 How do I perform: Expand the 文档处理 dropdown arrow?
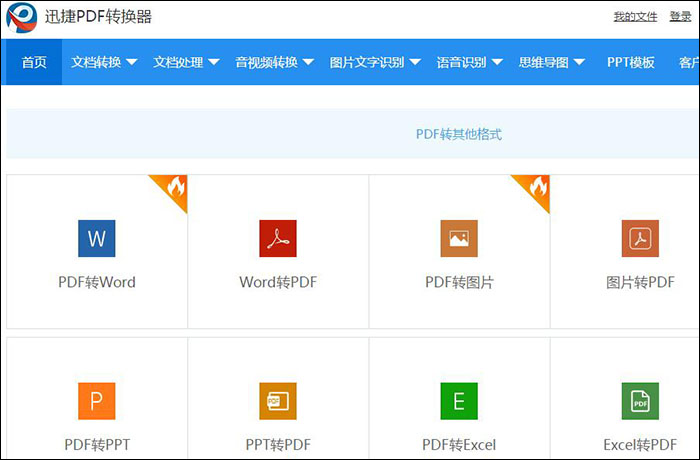pyautogui.click(x=213, y=62)
